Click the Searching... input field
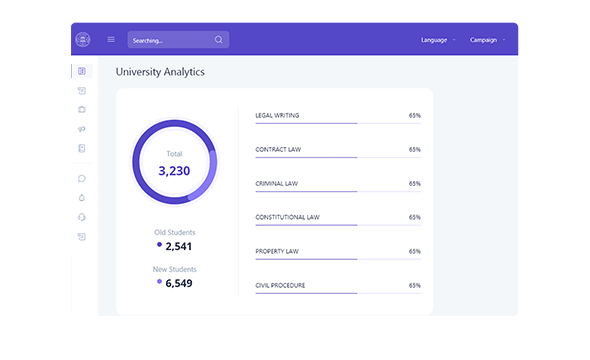 (178, 39)
